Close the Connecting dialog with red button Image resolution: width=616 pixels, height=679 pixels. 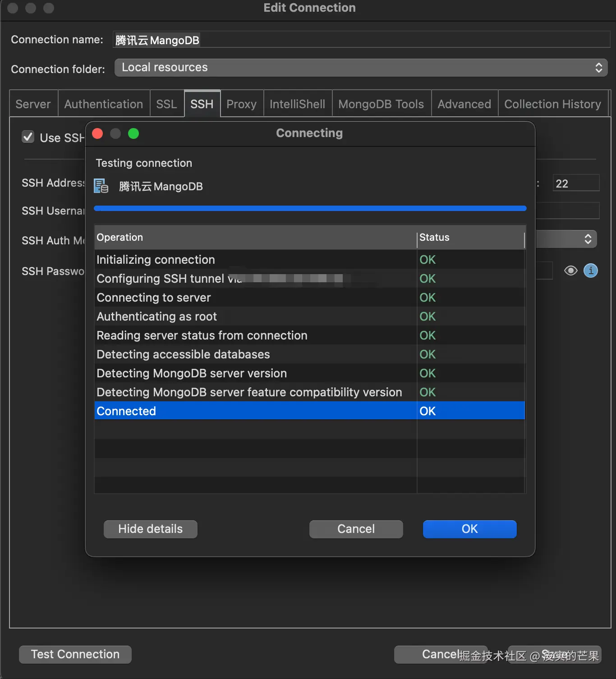(x=97, y=133)
